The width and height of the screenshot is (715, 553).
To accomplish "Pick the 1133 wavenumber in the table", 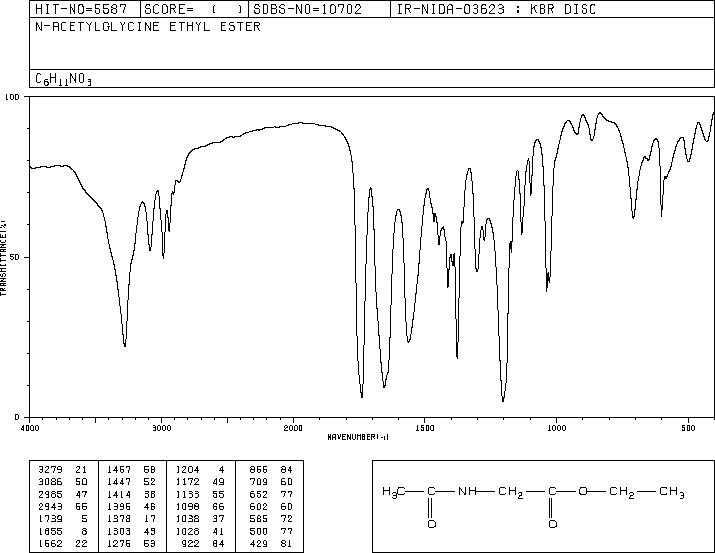I will [x=187, y=494].
